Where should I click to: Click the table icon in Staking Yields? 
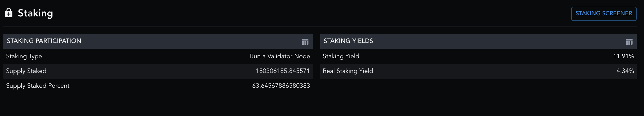pos(629,42)
